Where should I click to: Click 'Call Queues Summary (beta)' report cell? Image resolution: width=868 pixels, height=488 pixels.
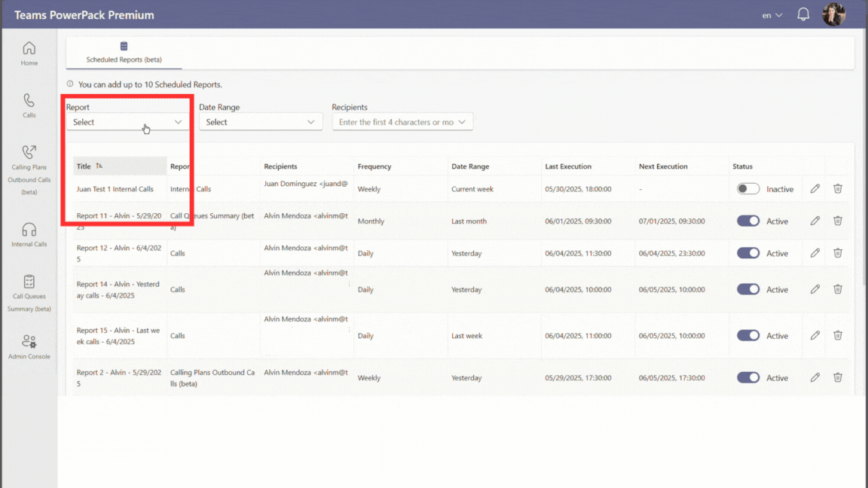212,221
